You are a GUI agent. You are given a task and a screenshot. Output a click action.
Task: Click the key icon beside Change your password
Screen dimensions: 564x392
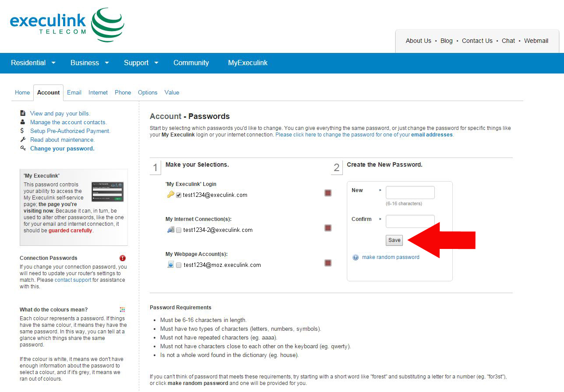[x=23, y=148]
